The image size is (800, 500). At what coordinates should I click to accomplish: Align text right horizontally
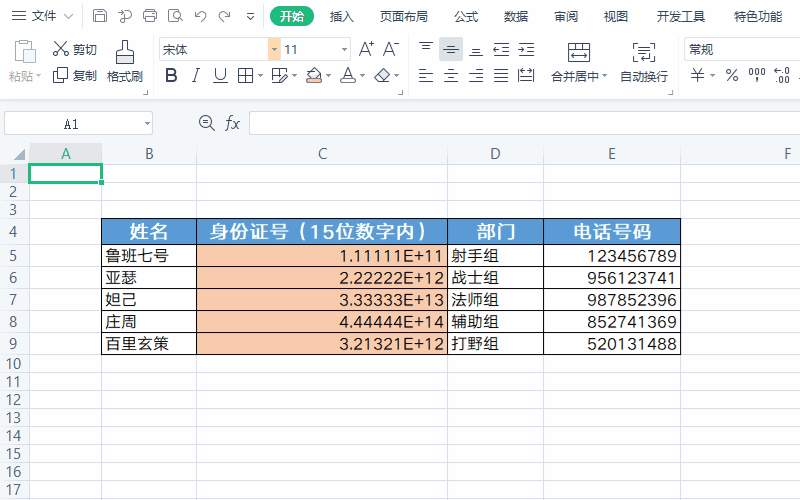[476, 76]
